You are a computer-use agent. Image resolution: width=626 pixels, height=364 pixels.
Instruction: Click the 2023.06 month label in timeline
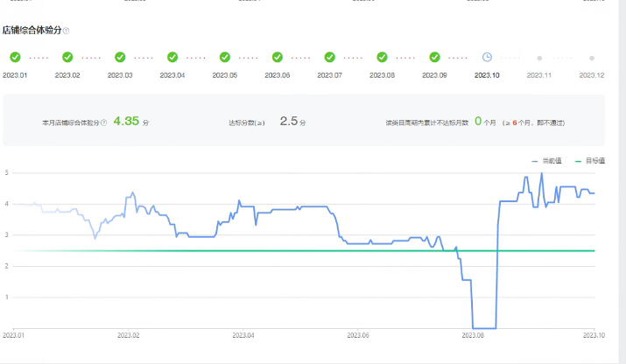(278, 75)
